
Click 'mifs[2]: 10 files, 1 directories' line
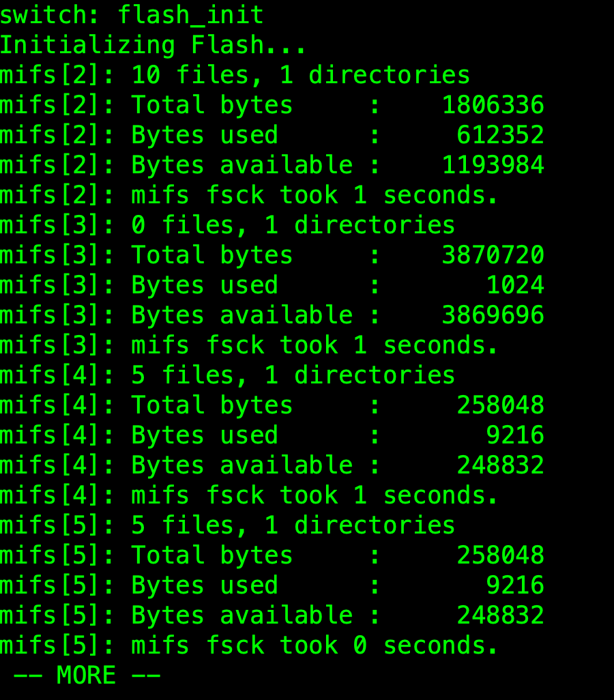pyautogui.click(x=235, y=75)
